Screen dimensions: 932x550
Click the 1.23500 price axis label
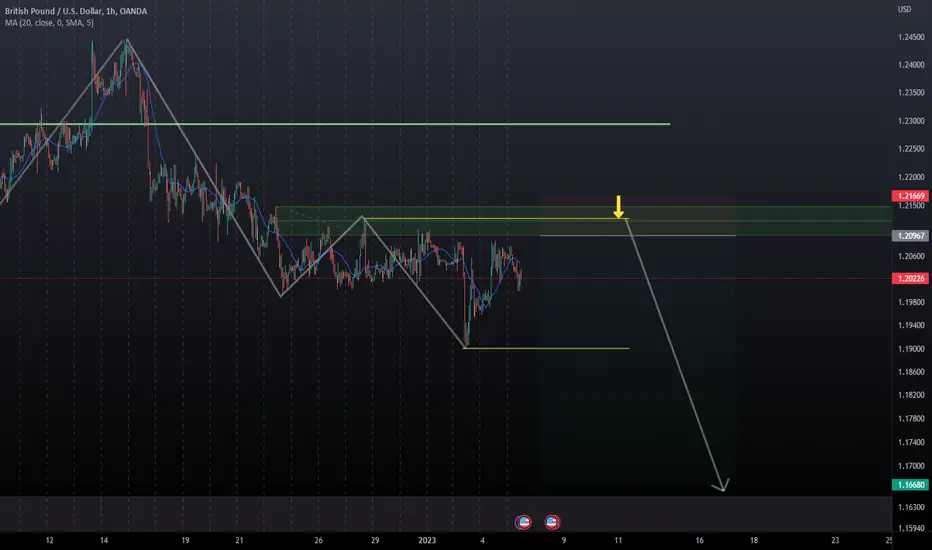[911, 93]
